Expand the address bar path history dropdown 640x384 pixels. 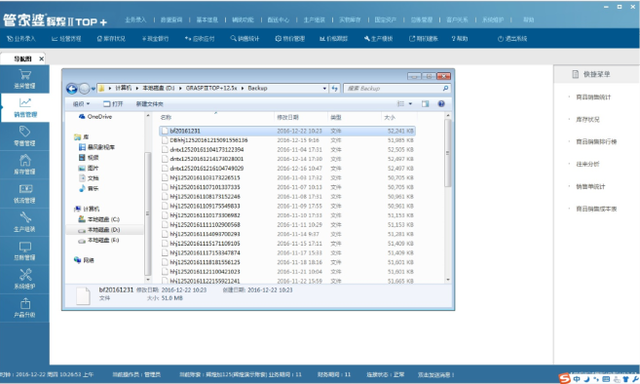tap(325, 88)
